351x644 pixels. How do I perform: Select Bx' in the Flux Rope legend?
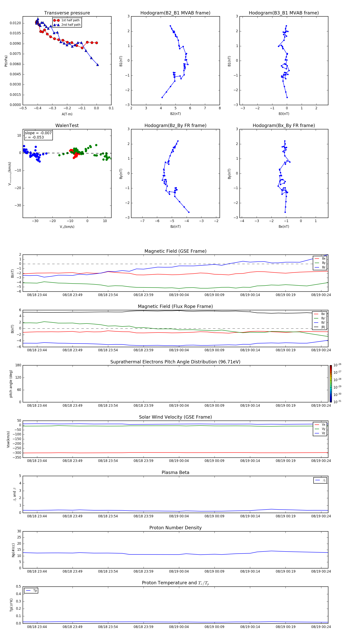tap(320, 314)
